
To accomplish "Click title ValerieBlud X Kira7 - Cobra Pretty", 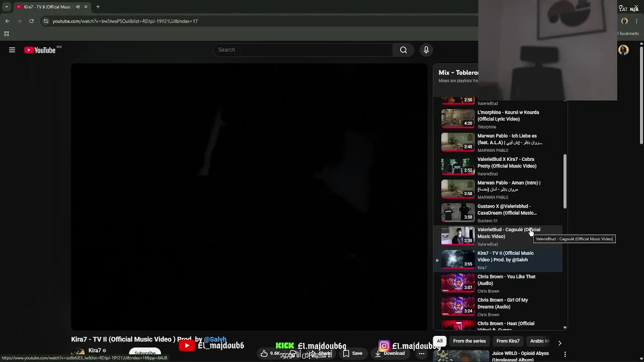I will tap(507, 162).
